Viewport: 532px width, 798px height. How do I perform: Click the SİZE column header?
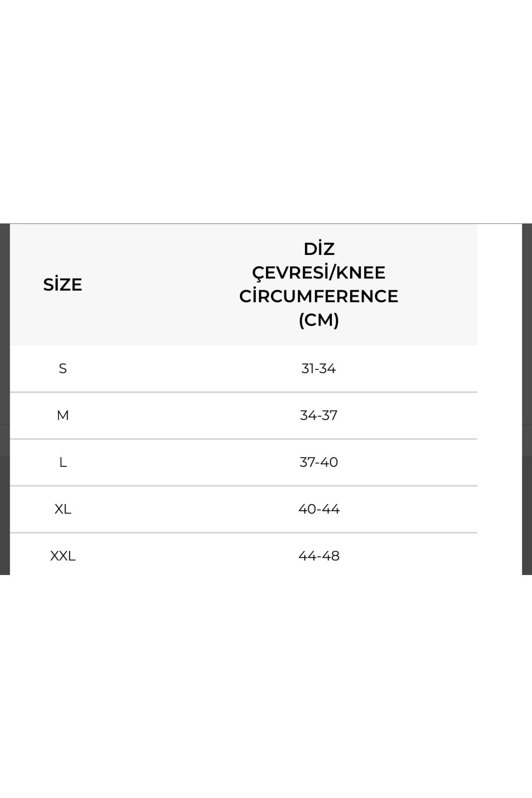[x=63, y=285]
